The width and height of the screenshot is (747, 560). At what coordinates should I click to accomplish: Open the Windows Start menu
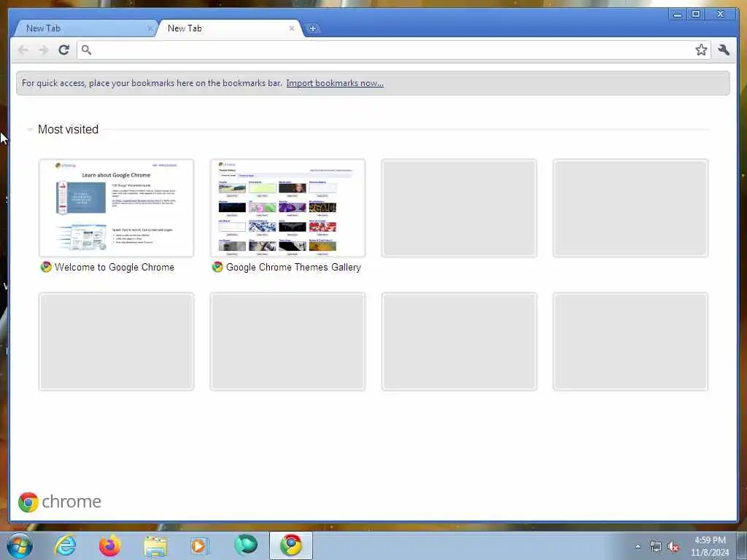[20, 545]
